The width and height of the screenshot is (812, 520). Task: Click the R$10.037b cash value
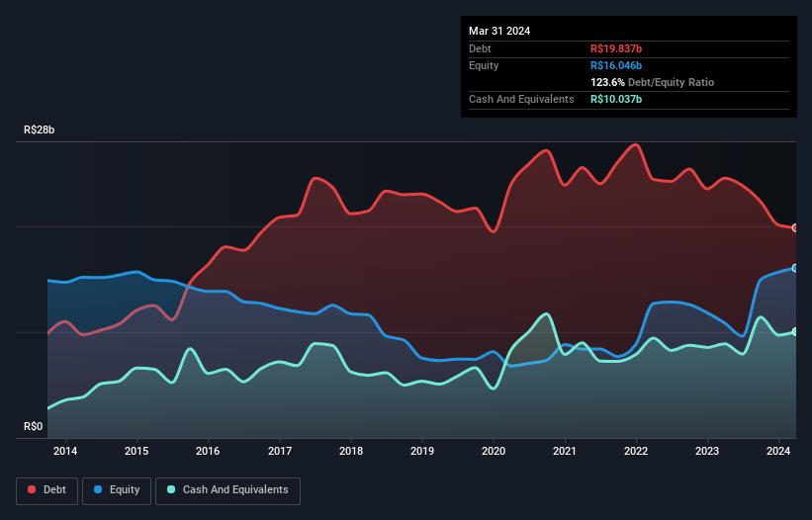pos(616,99)
